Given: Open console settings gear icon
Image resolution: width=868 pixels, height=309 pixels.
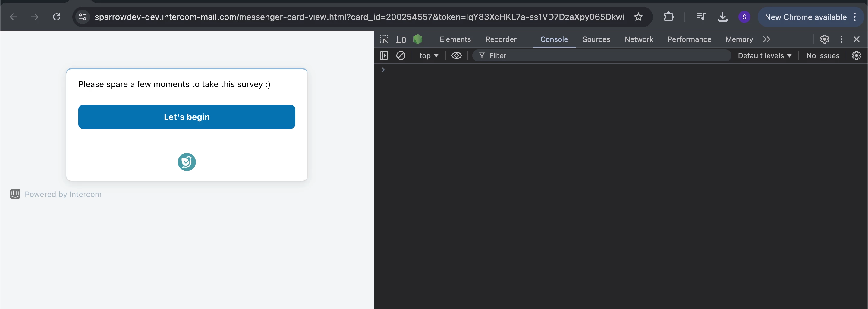Looking at the screenshot, I should coord(856,55).
